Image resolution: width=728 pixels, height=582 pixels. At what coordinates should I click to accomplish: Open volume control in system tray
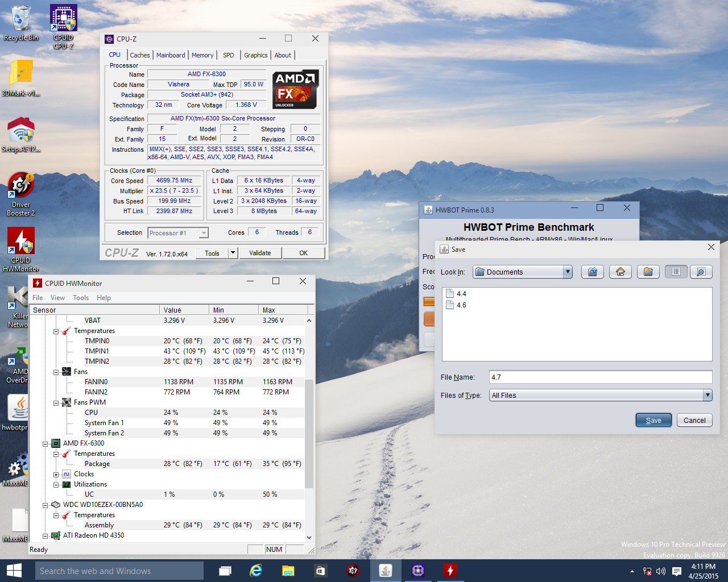(x=661, y=571)
